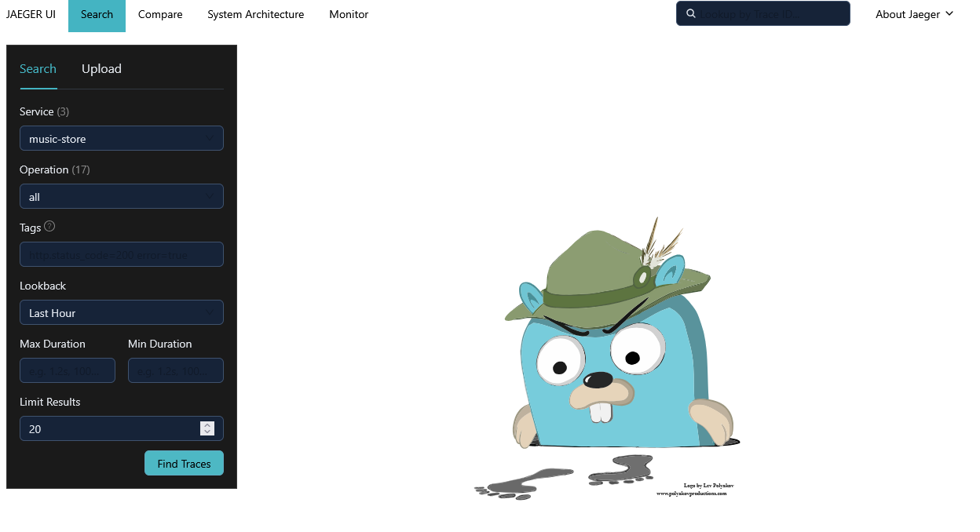Open the Monitor page
Viewport: 980px width, 532px height.
click(x=349, y=14)
